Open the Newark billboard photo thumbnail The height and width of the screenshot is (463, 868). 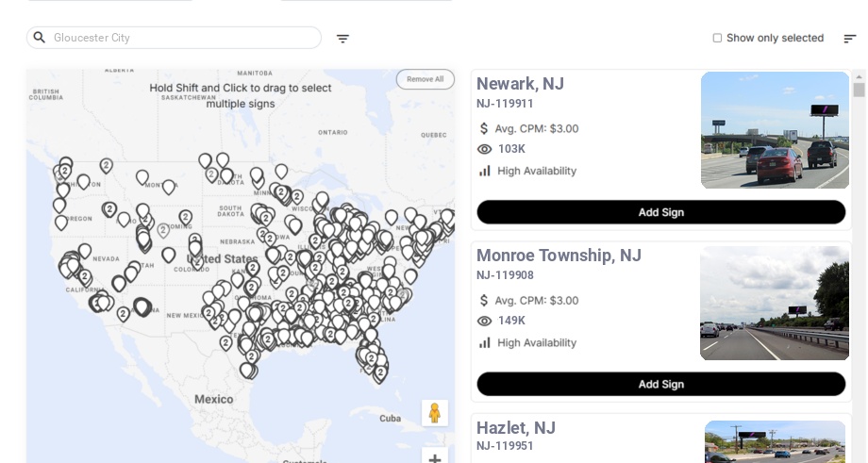coord(775,130)
